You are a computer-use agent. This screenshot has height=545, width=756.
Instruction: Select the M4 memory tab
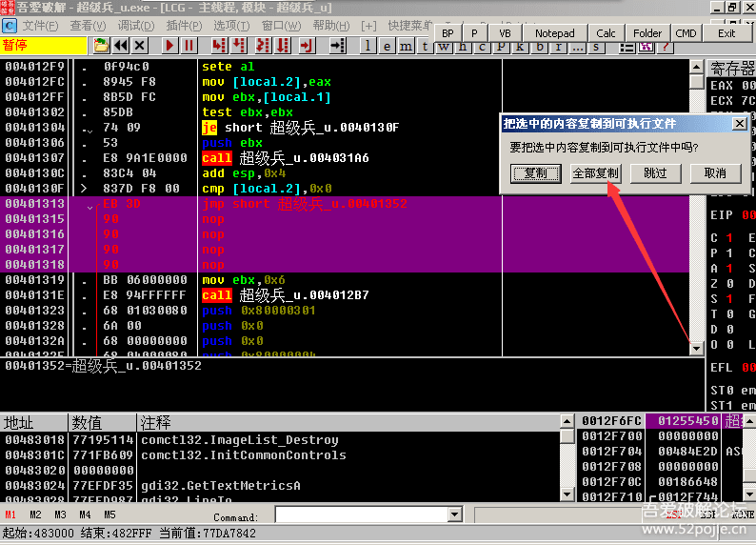(85, 515)
